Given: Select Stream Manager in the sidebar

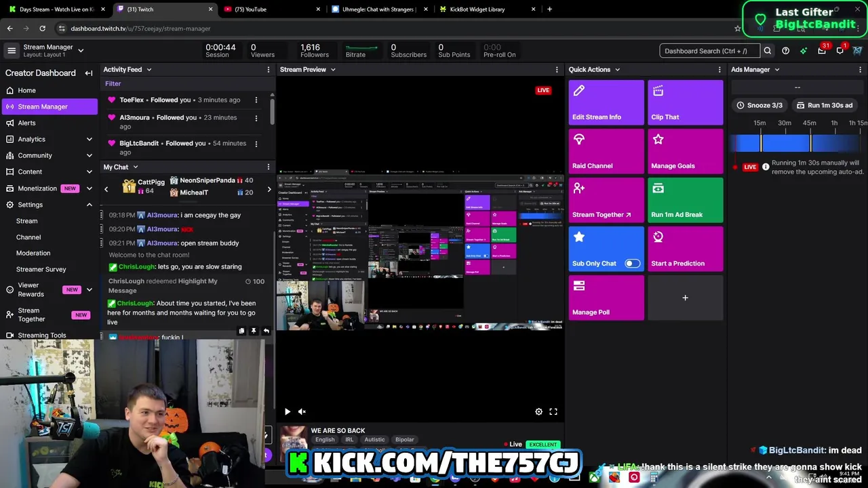Looking at the screenshot, I should coord(49,106).
